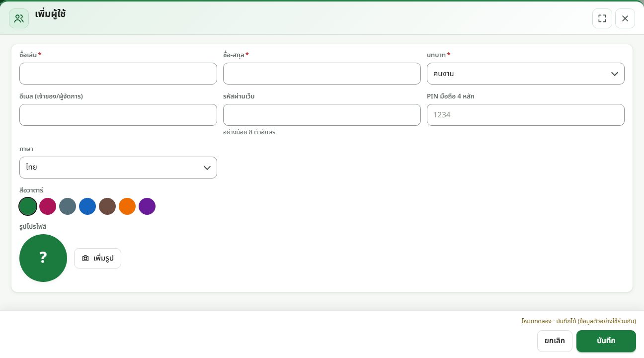This screenshot has width=644, height=358.
Task: Click the สีอวาตาร์ label
Action: point(31,190)
